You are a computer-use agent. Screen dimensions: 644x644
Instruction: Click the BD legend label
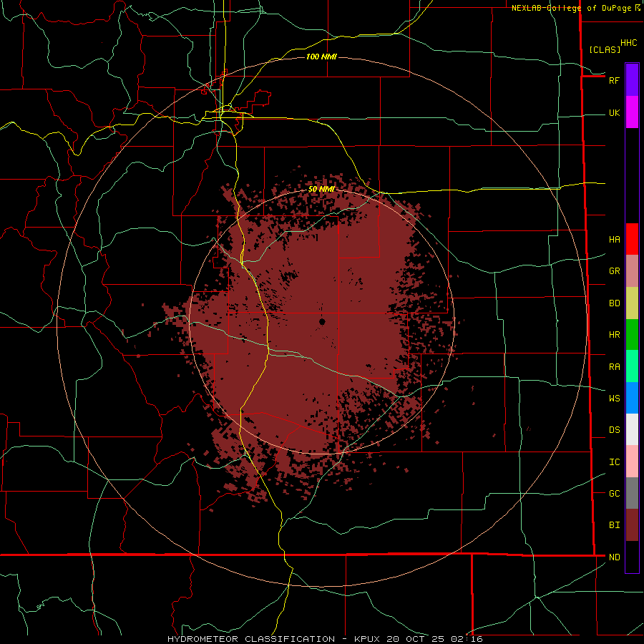[614, 303]
